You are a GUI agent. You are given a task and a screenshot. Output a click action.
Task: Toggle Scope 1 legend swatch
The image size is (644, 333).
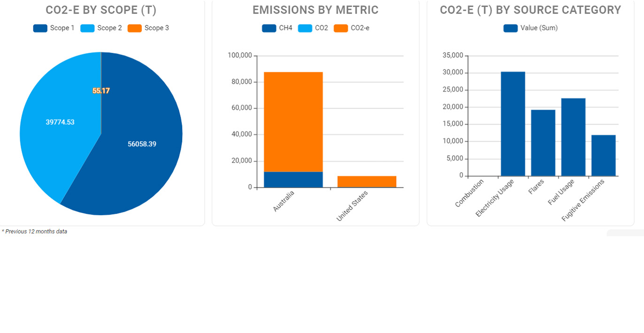coord(40,28)
